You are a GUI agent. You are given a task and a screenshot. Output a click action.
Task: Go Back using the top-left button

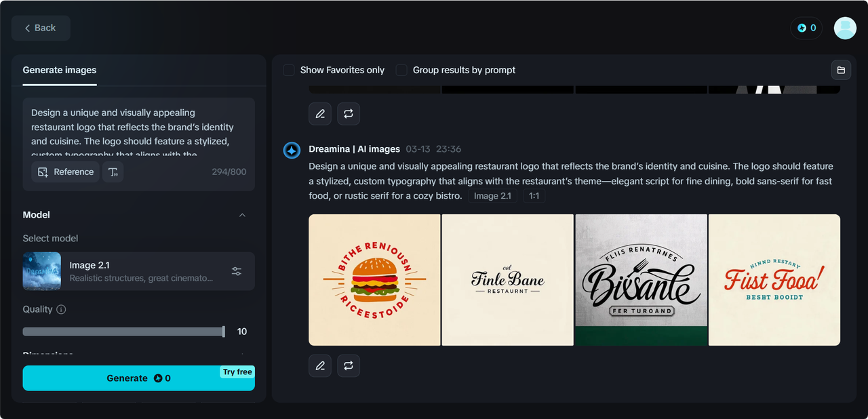click(x=41, y=28)
